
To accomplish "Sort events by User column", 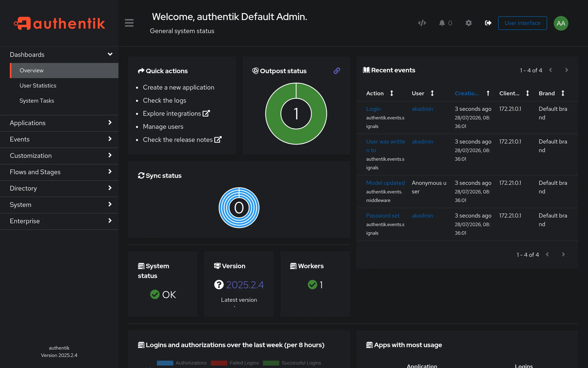I will click(x=432, y=93).
